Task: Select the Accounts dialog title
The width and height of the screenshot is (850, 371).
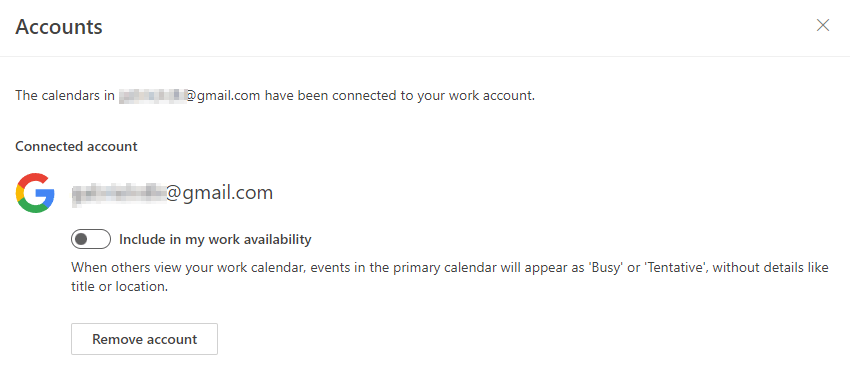Action: [59, 26]
